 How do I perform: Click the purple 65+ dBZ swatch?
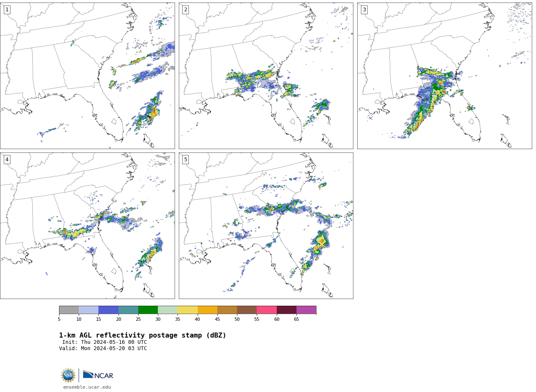tap(307, 310)
